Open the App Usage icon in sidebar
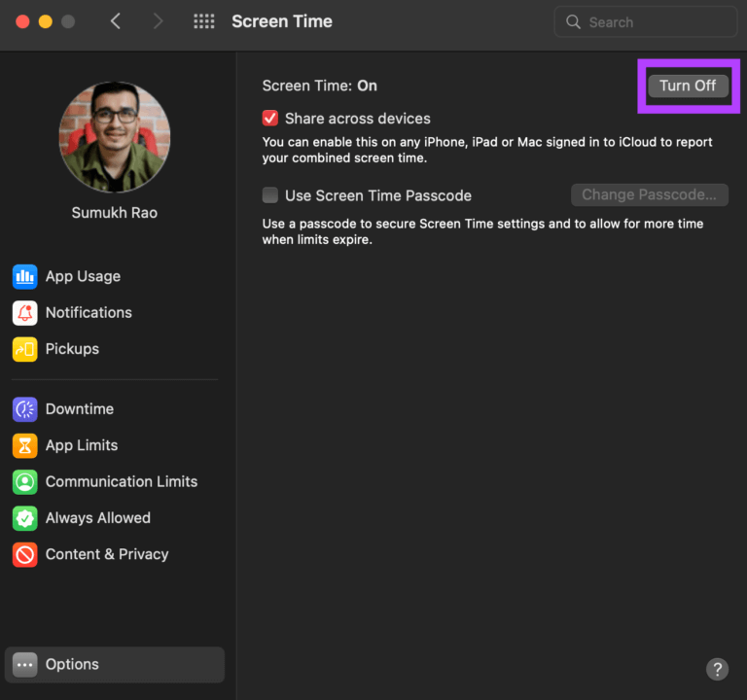 click(24, 277)
